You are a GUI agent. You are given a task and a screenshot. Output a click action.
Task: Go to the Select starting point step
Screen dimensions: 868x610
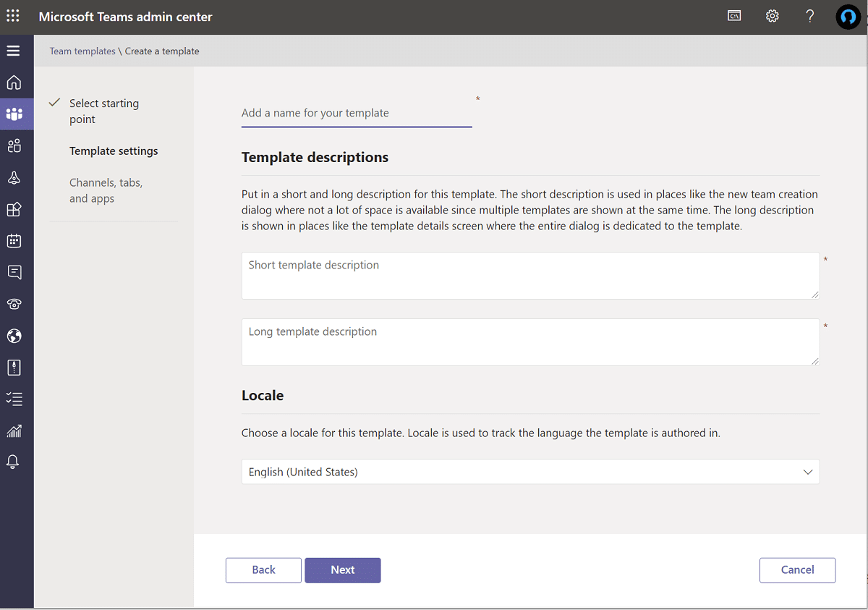[x=104, y=111]
